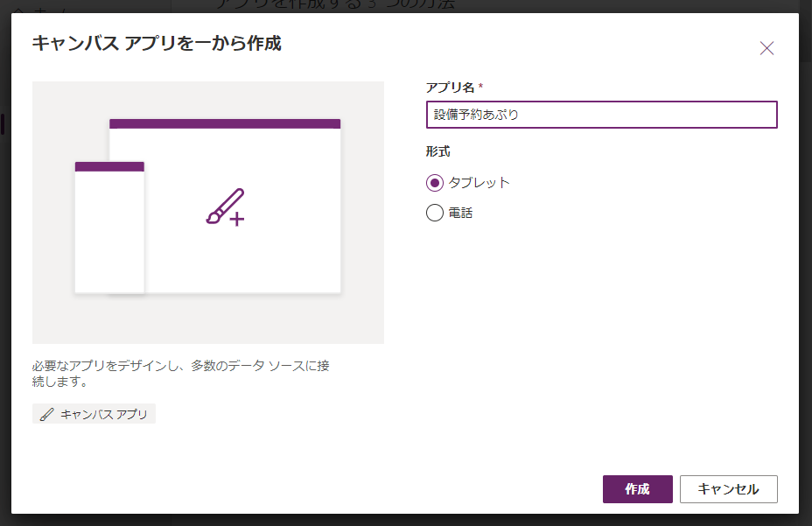Click inside the アプリ名 input field
Viewport: 812px width, 526px height.
[601, 115]
